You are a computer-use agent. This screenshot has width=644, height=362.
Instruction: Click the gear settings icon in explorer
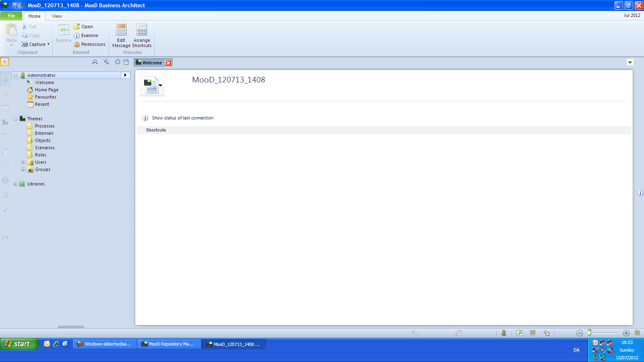coord(118,62)
